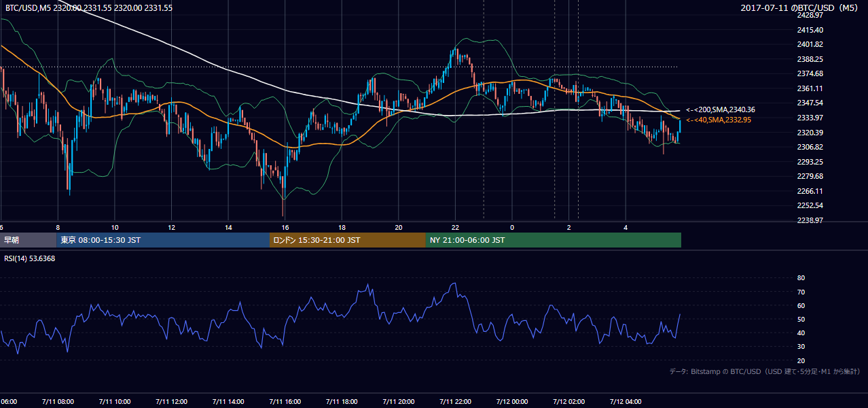Click the Bitstamp data source note
The width and height of the screenshot is (868, 408).
(765, 371)
